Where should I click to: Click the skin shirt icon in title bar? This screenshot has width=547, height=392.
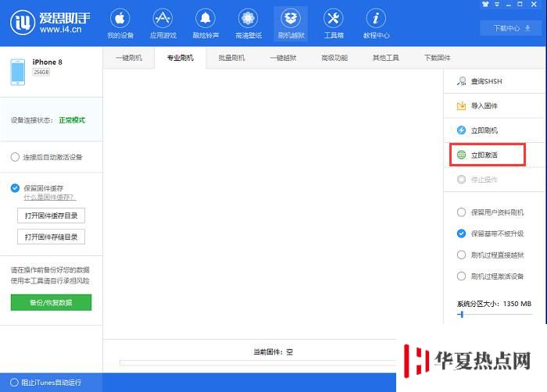point(485,4)
